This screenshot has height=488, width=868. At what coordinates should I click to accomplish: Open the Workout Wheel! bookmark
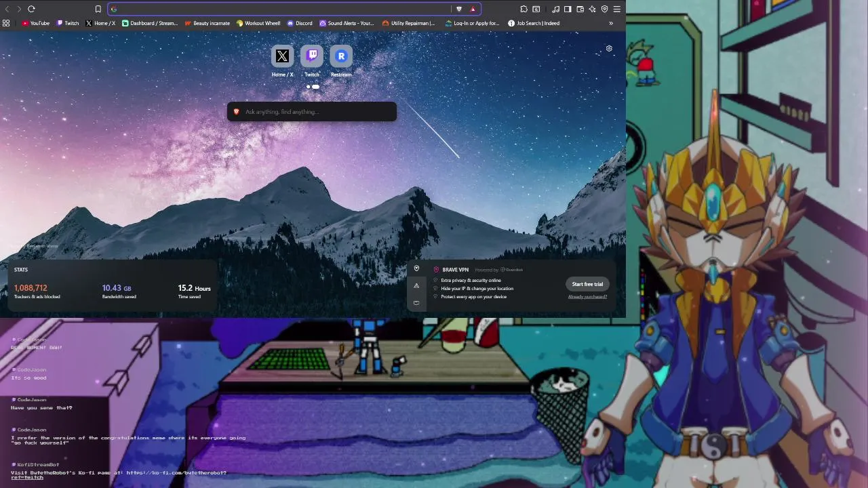[x=258, y=23]
